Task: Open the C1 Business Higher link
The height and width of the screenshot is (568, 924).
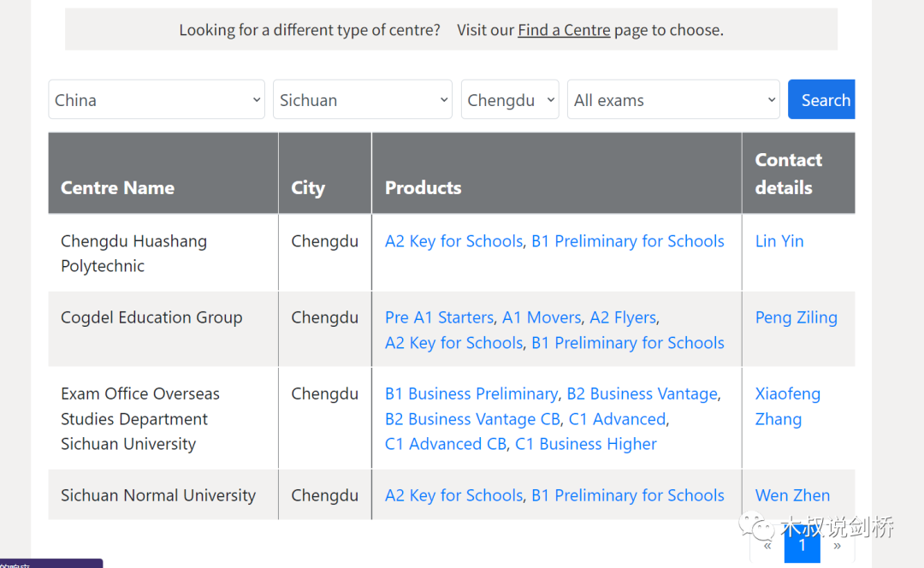Action: [585, 445]
